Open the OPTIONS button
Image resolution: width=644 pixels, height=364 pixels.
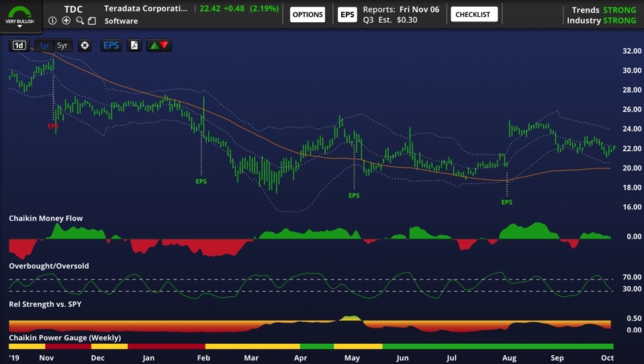[308, 14]
